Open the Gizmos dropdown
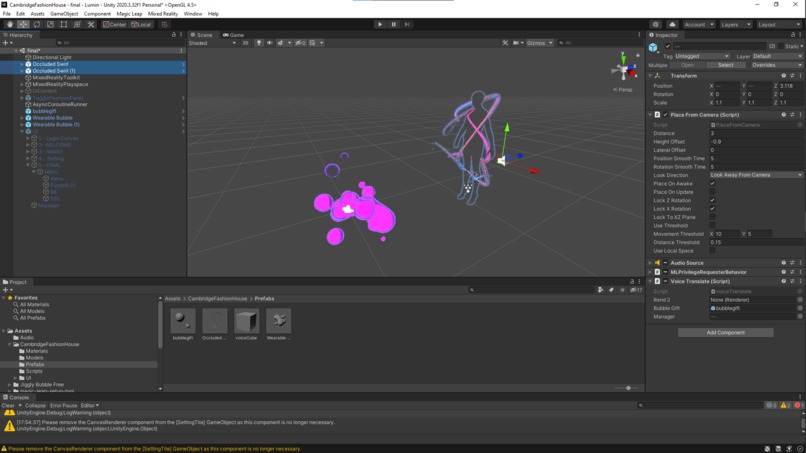The image size is (806, 453). (x=539, y=43)
